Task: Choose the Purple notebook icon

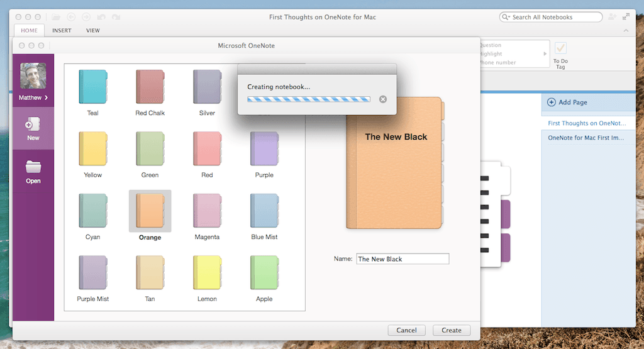Action: click(264, 148)
